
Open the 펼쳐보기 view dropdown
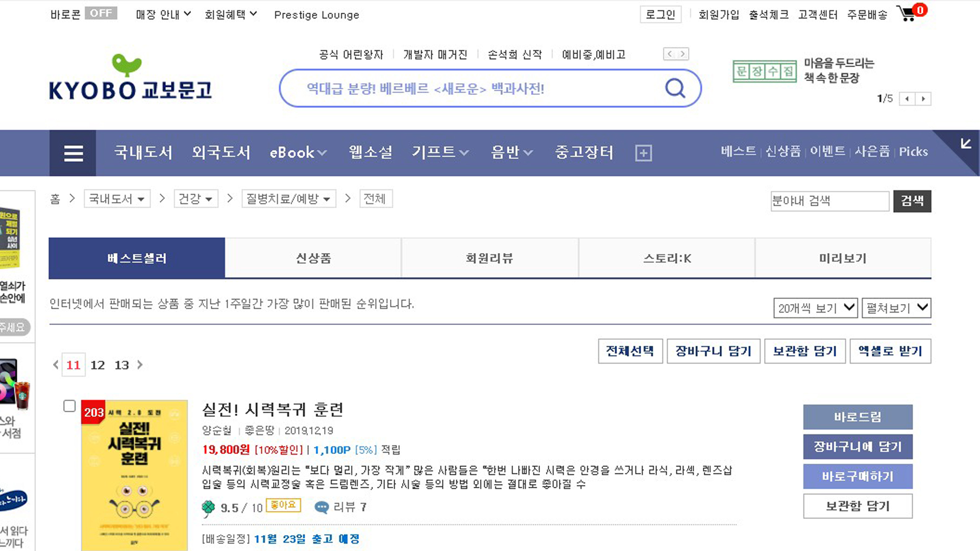coord(896,308)
